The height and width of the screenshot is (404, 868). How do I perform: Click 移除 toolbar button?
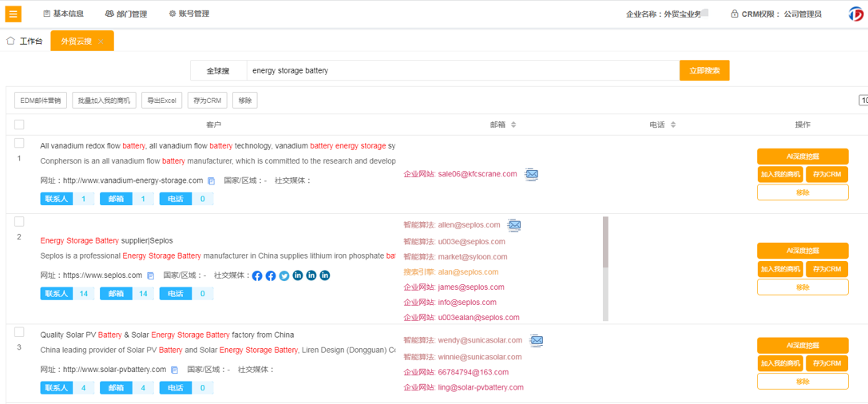[244, 101]
